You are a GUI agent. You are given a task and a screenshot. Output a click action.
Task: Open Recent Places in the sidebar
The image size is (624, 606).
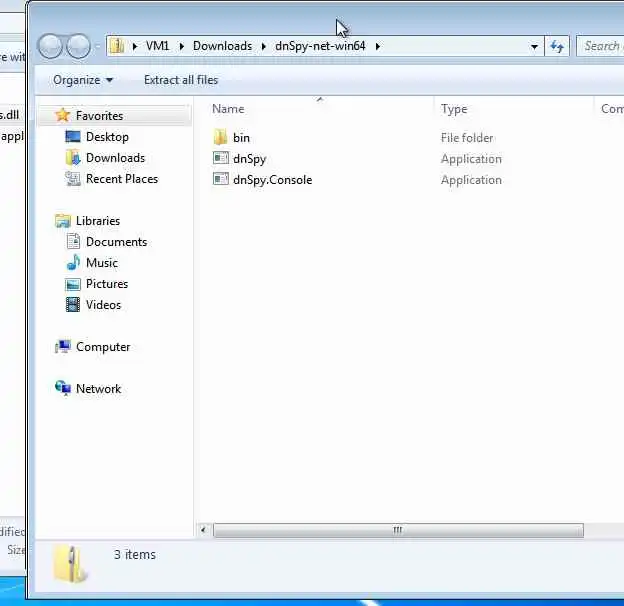[x=122, y=179]
